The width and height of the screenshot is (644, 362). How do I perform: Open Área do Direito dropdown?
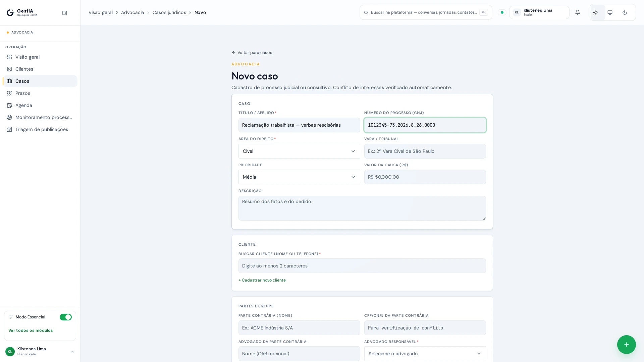click(x=299, y=151)
